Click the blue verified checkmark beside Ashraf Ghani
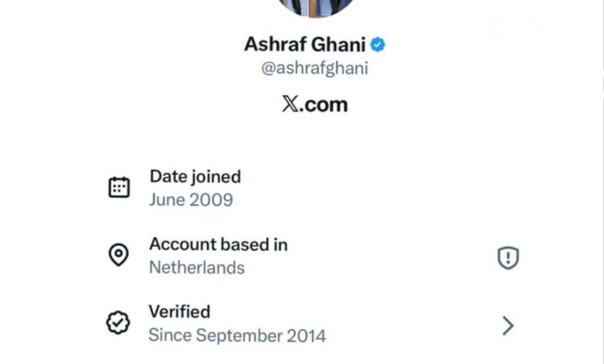604x364 pixels. (378, 44)
